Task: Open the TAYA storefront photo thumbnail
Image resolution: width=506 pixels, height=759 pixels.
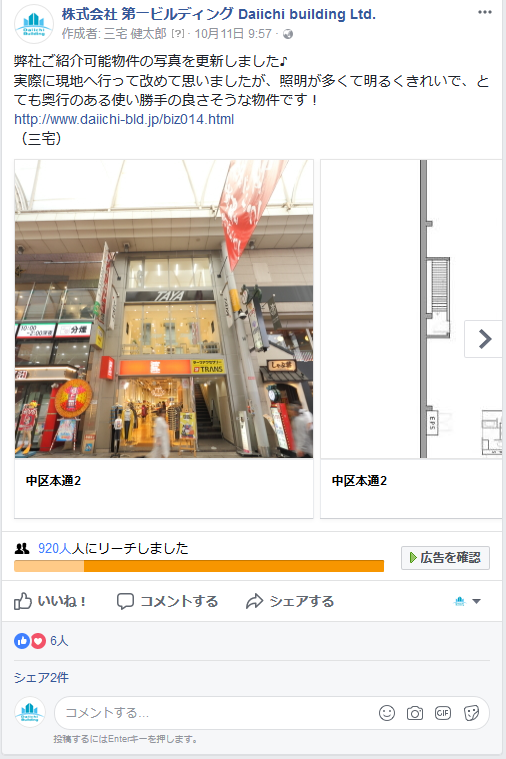Action: pos(164,309)
